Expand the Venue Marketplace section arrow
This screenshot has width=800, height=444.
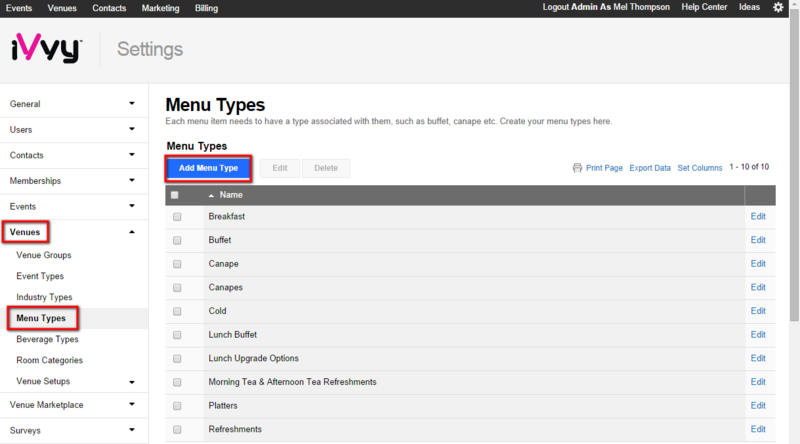point(132,404)
